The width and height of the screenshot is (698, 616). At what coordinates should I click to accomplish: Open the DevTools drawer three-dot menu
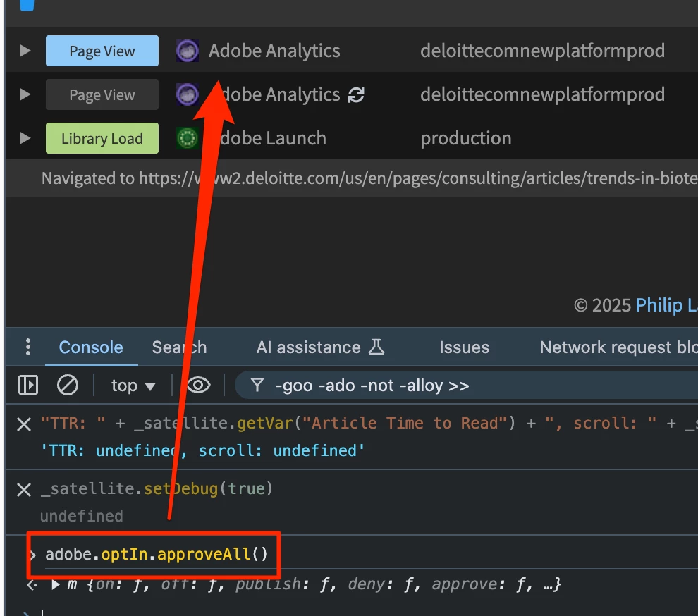[28, 347]
